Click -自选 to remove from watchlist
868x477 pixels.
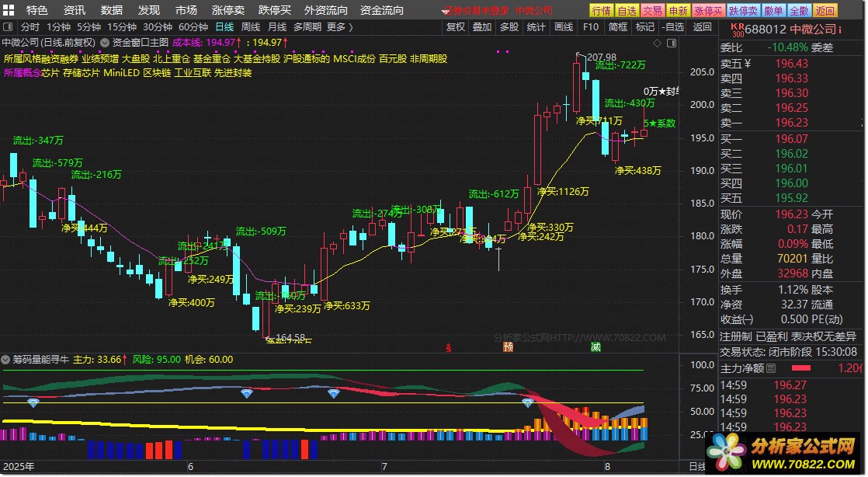tap(673, 26)
